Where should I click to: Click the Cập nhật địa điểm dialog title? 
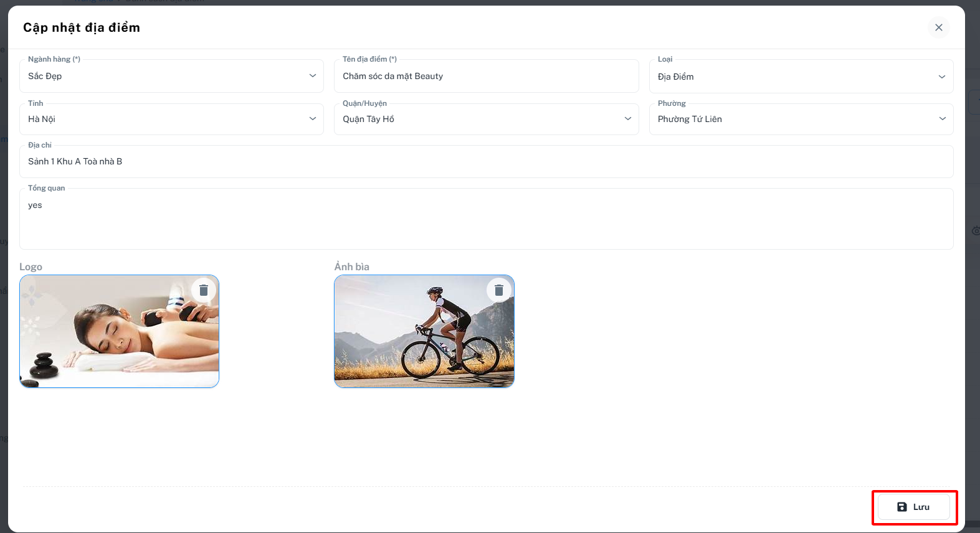click(x=82, y=27)
